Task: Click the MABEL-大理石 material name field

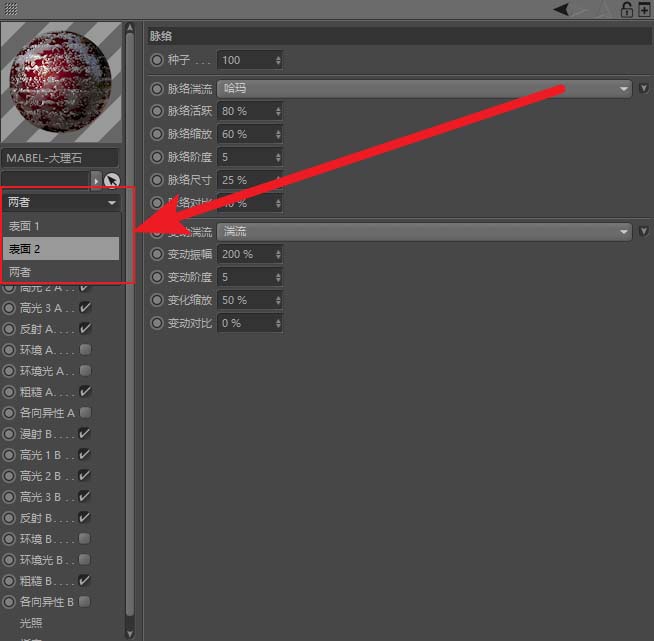Action: 60,158
